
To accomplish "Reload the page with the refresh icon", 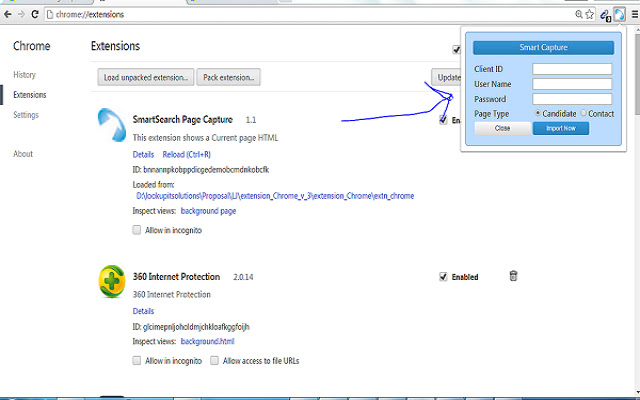I will [35, 15].
